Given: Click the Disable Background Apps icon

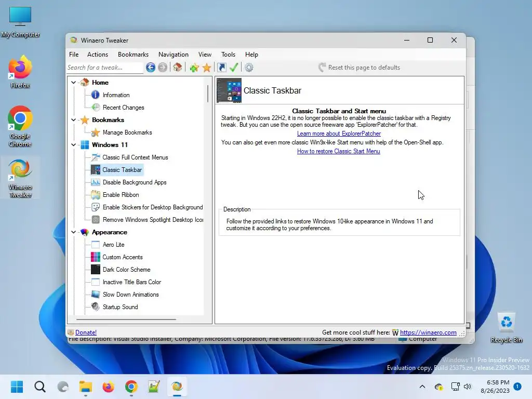Looking at the screenshot, I should (x=96, y=182).
